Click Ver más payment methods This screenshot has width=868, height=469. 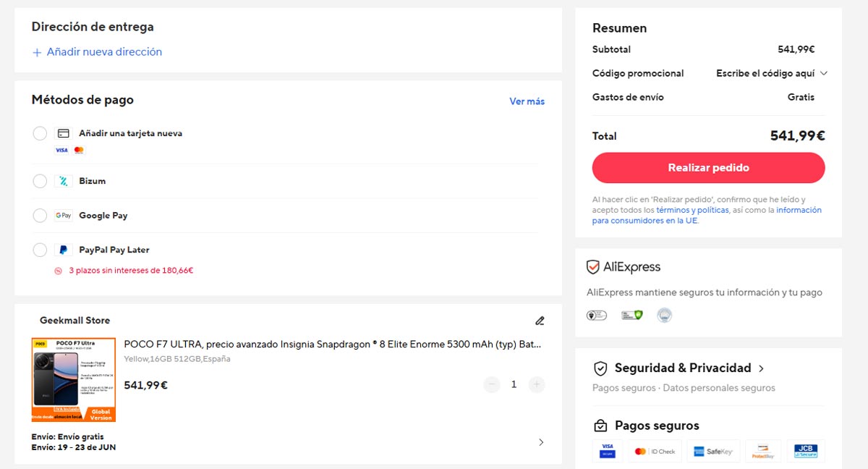pos(527,101)
